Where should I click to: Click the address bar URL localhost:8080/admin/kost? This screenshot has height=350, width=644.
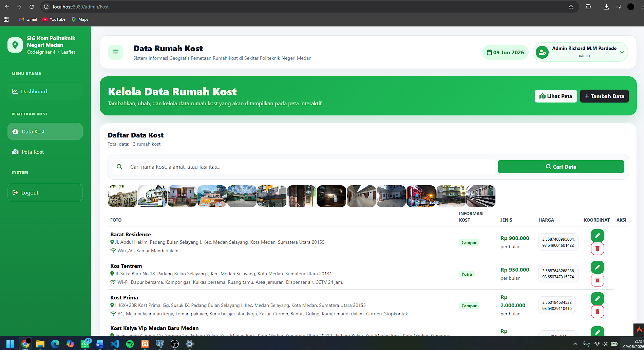[81, 7]
